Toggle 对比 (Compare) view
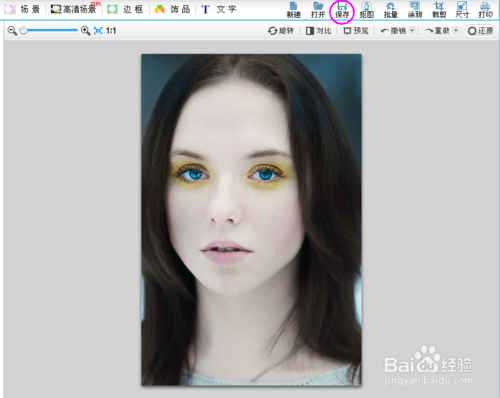This screenshot has width=500, height=398. click(x=318, y=31)
